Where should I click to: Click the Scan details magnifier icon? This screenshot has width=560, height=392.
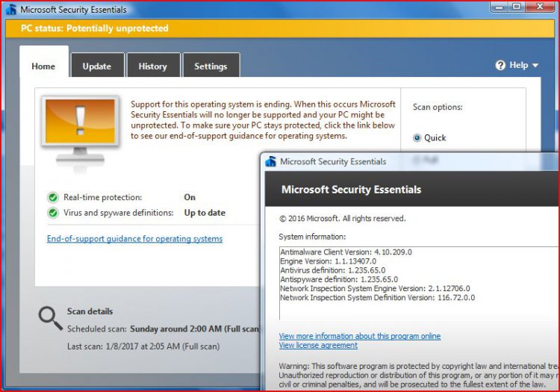[50, 318]
